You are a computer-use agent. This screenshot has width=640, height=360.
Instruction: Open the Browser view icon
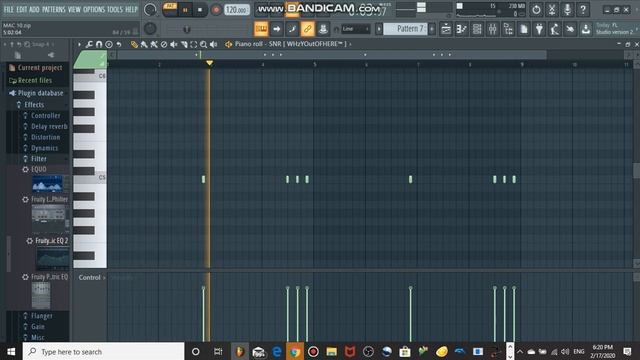[x=508, y=29]
